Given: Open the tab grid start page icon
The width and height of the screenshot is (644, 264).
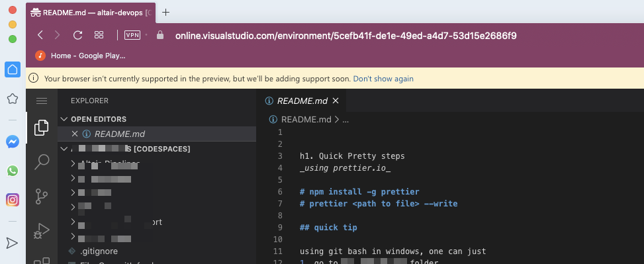Looking at the screenshot, I should coord(99,35).
